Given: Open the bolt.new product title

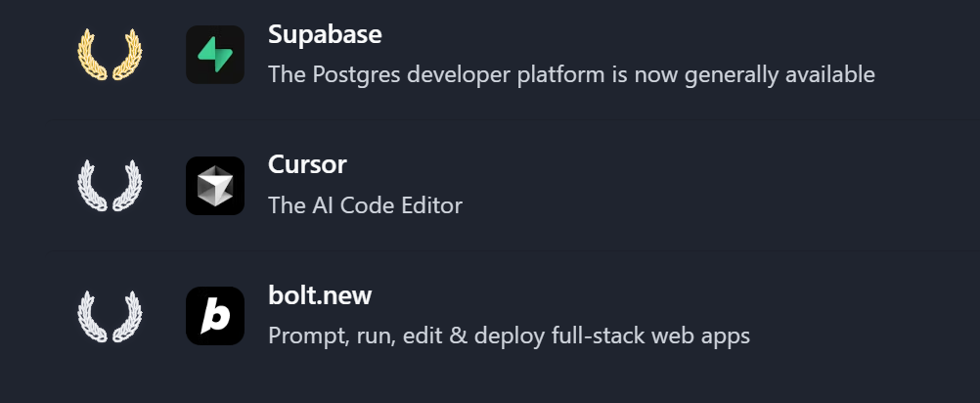Looking at the screenshot, I should coord(320,295).
